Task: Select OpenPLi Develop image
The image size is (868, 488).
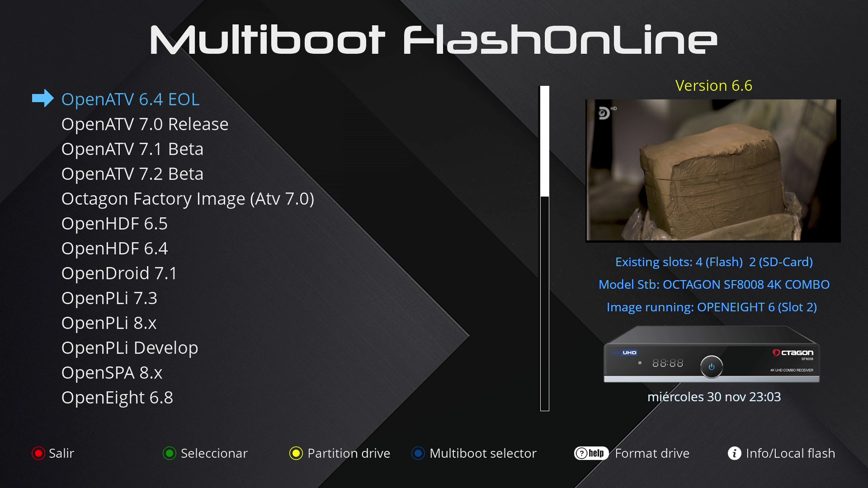Action: point(129,348)
